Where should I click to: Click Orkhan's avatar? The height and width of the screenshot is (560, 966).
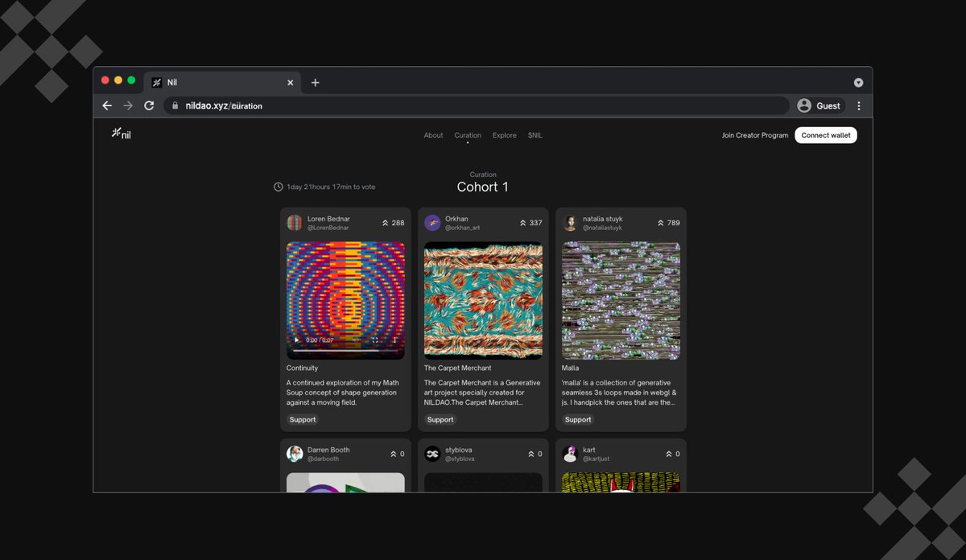tap(432, 223)
